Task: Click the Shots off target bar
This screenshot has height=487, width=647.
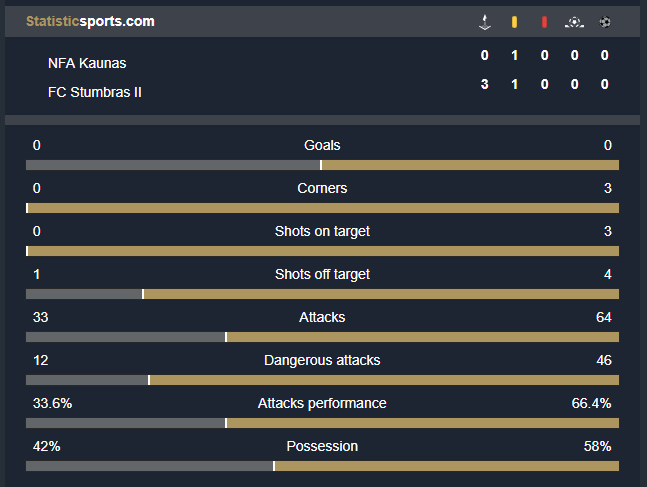Action: pyautogui.click(x=322, y=294)
